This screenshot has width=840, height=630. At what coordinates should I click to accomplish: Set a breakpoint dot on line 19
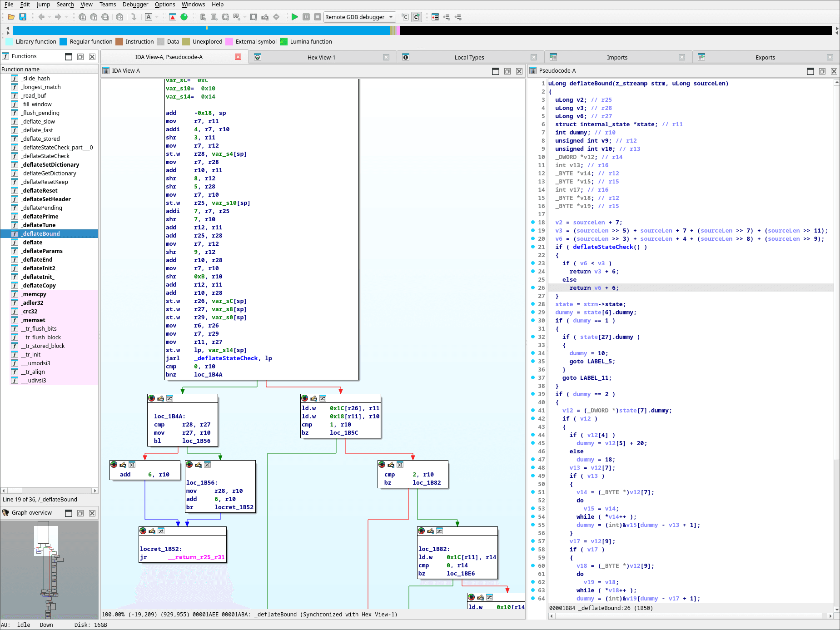(x=533, y=231)
